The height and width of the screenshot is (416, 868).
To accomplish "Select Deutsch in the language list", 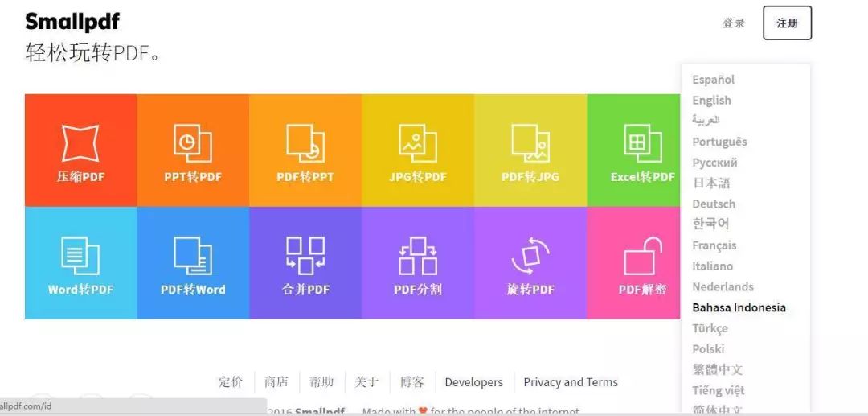I will point(714,204).
